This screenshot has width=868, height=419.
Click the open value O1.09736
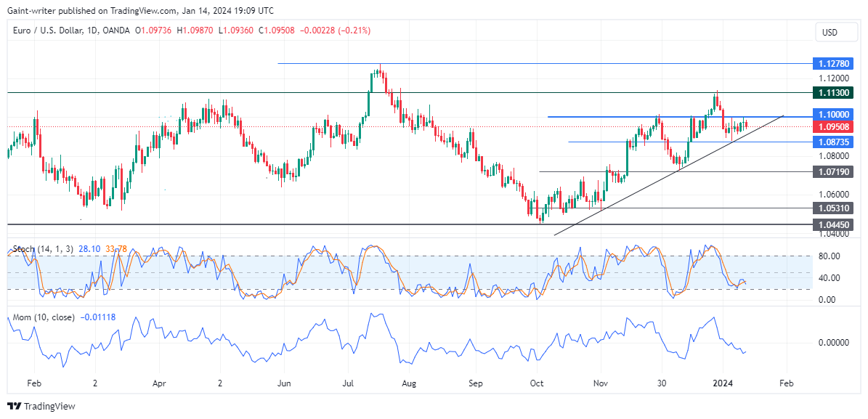(x=153, y=30)
